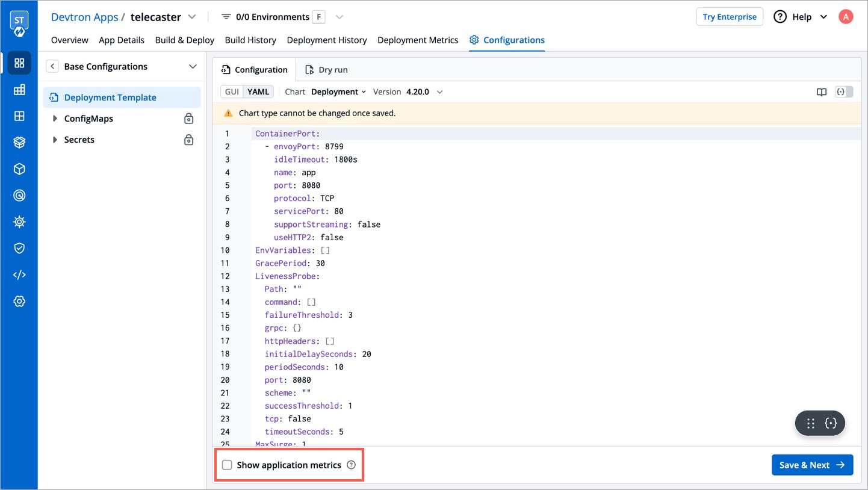
Task: Toggle the variables switch near readme icon
Action: click(x=844, y=92)
